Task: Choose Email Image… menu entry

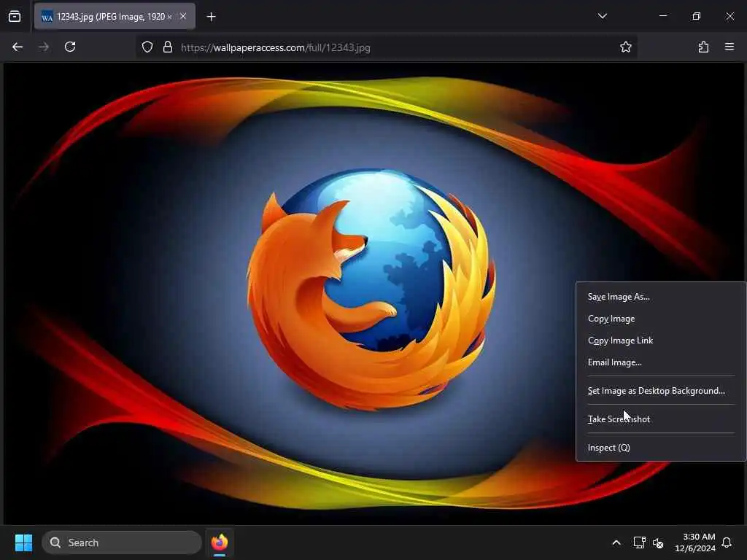Action: [x=660, y=362]
